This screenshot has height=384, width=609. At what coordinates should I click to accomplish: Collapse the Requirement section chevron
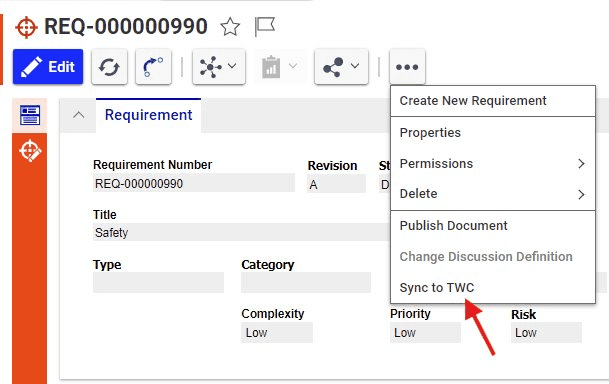[x=79, y=115]
